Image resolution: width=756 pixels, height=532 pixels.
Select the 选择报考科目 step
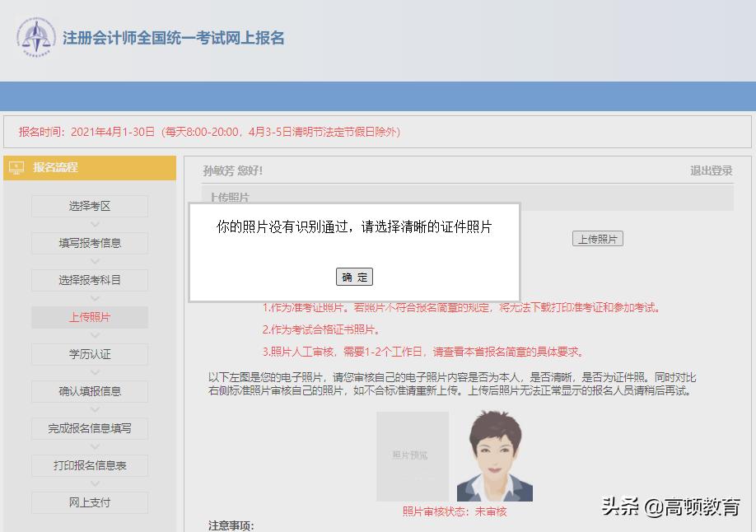pos(90,280)
